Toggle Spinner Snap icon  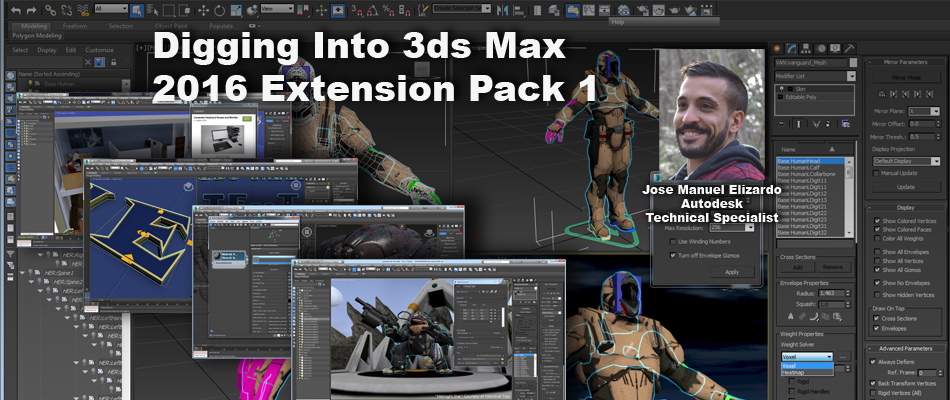(x=407, y=10)
